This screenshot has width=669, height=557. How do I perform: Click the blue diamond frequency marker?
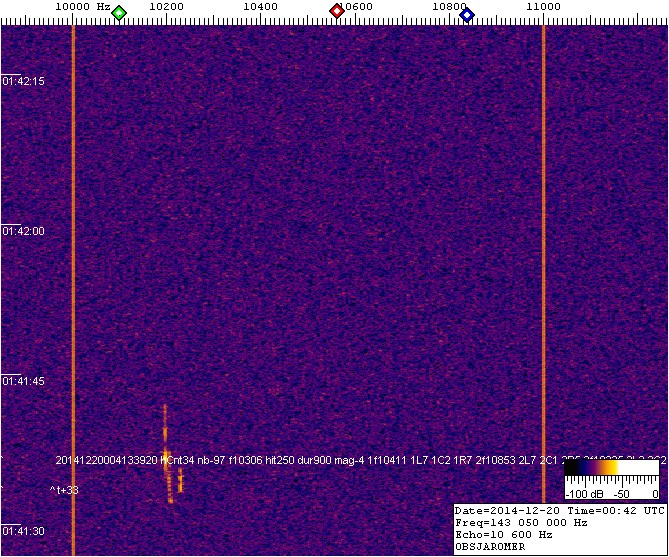[x=466, y=13]
